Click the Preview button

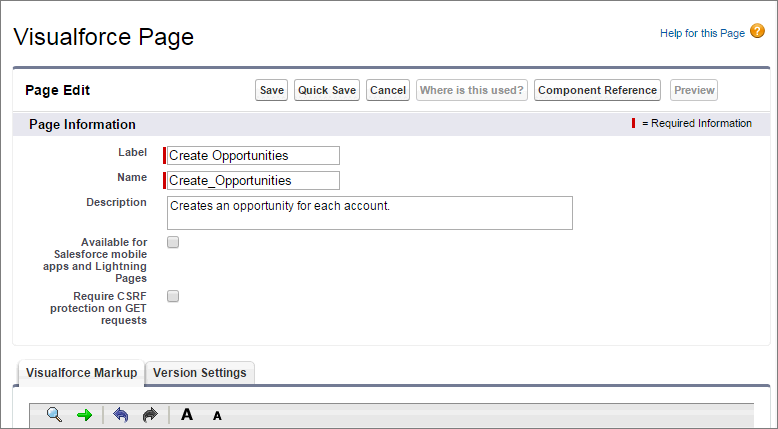pos(694,90)
